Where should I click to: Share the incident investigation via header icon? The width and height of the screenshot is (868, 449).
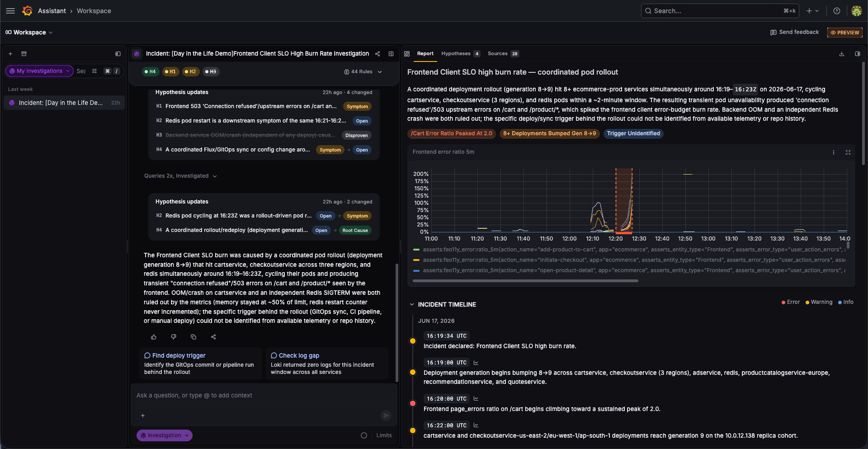377,54
